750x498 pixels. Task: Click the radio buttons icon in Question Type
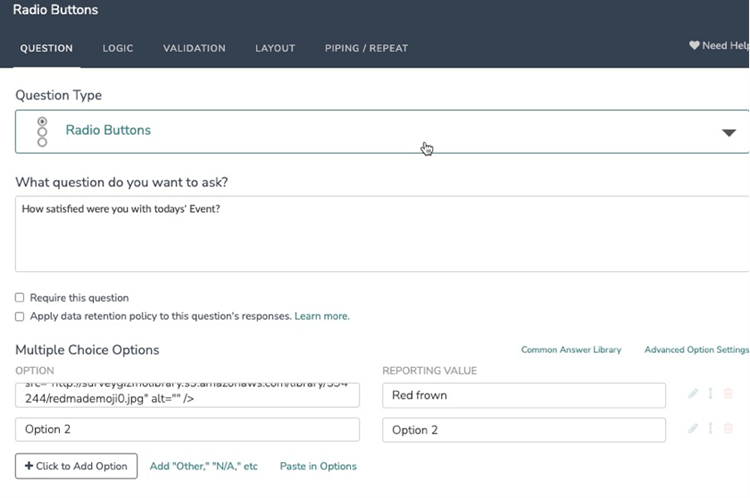pyautogui.click(x=42, y=131)
